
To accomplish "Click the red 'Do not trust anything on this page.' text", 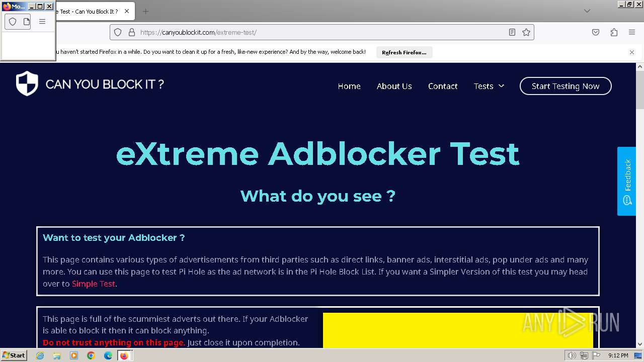I will pos(114,342).
